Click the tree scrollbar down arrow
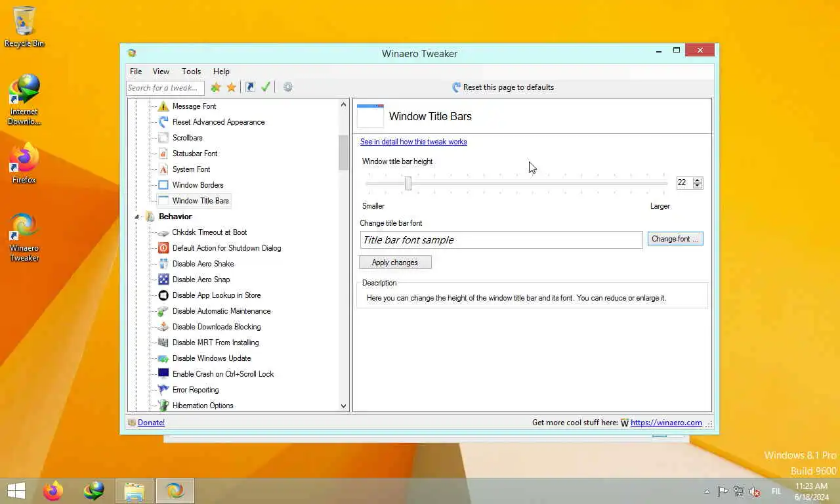The width and height of the screenshot is (840, 504). click(343, 406)
